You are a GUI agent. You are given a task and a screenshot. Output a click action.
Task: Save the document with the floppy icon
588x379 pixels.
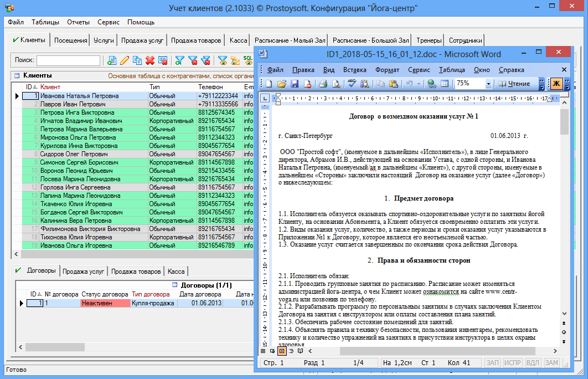click(x=295, y=84)
